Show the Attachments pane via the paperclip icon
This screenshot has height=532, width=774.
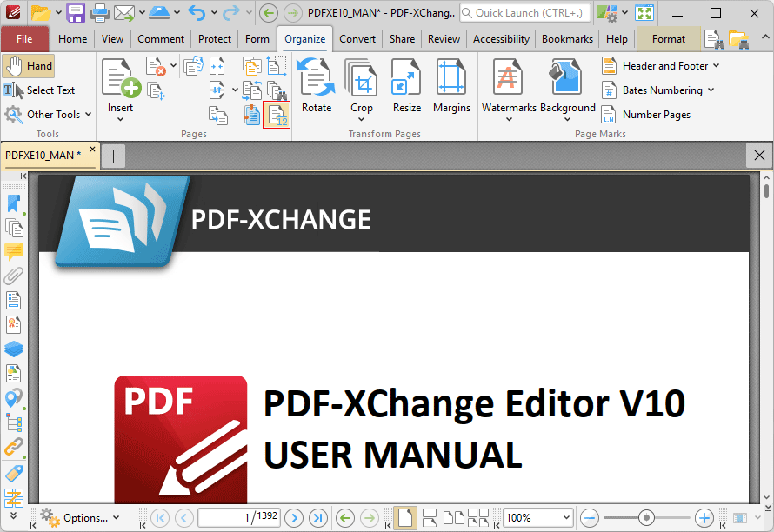click(14, 276)
